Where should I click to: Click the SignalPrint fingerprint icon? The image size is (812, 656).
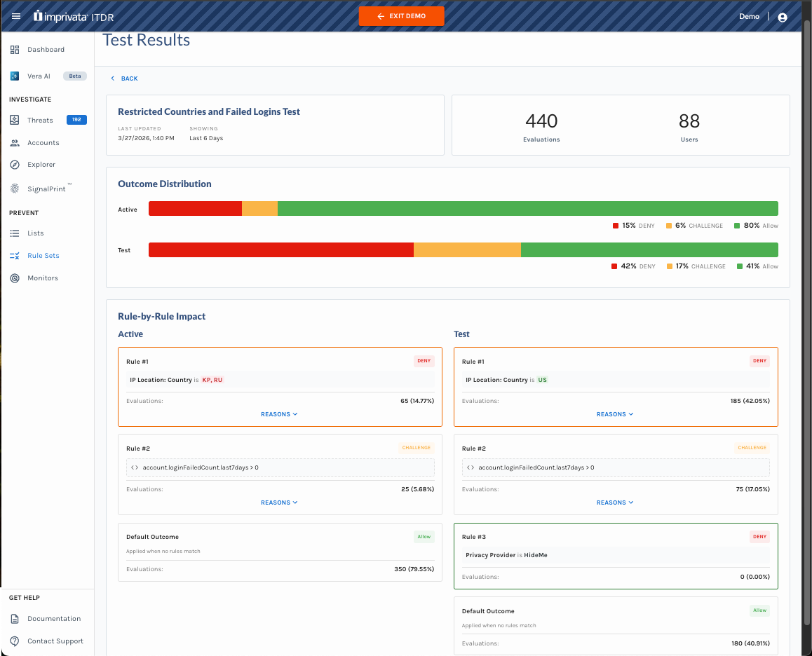click(x=15, y=189)
